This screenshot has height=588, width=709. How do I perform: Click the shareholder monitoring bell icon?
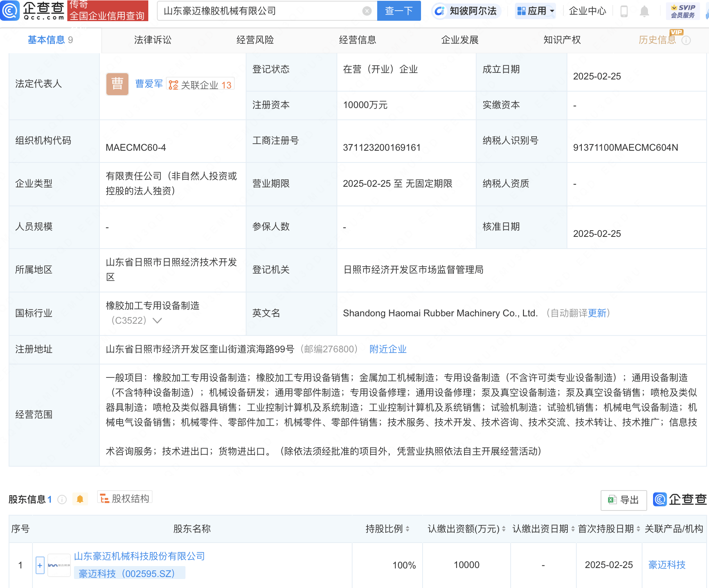tap(80, 499)
